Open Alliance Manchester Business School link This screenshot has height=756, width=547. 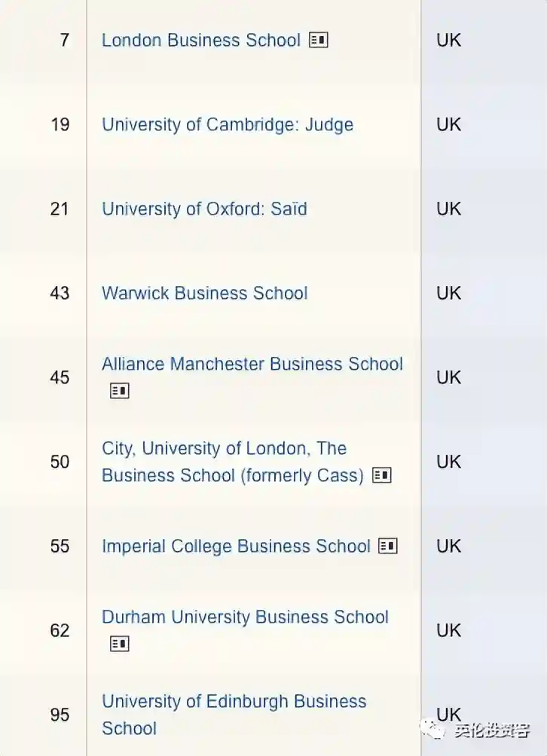(x=252, y=364)
